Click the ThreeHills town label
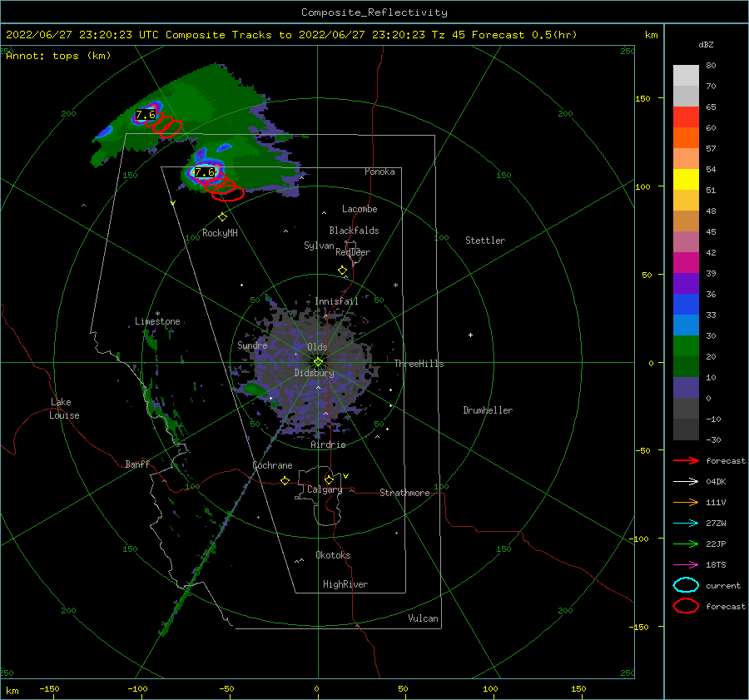The image size is (749, 700). click(419, 364)
